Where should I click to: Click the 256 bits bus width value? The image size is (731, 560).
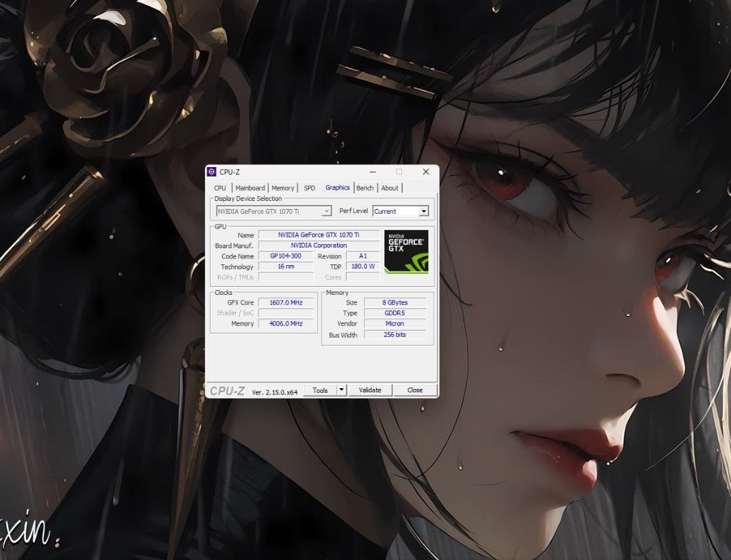tap(395, 335)
